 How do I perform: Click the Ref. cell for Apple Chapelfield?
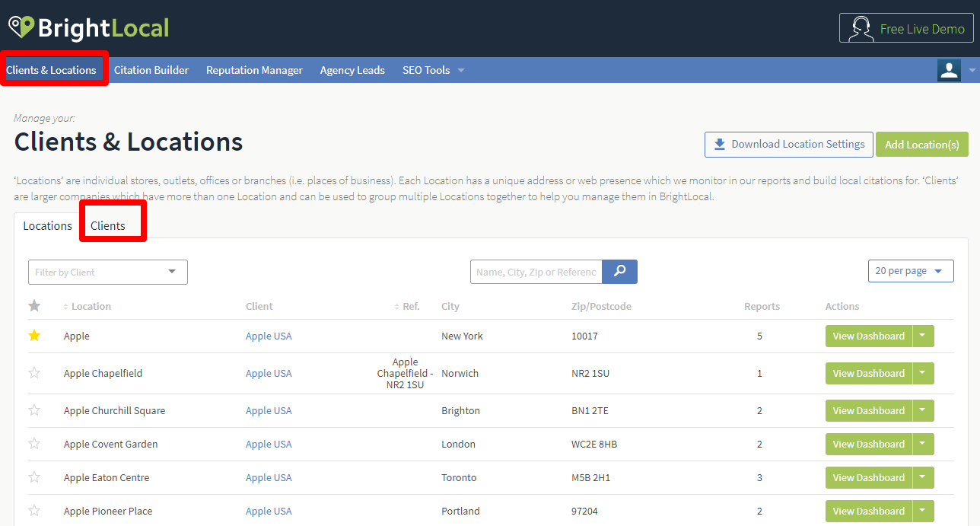[x=406, y=373]
